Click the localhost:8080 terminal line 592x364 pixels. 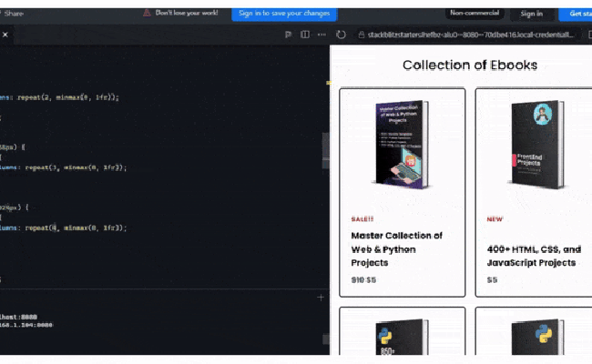point(18,318)
